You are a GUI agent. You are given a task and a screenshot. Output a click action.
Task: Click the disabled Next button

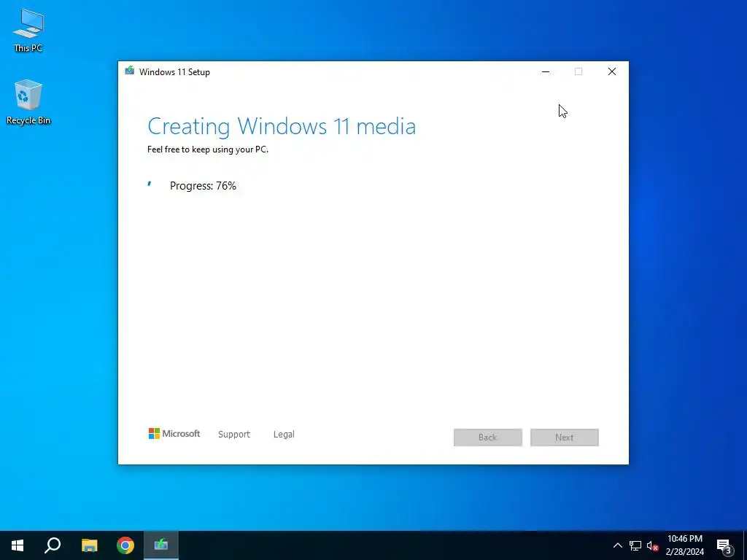pyautogui.click(x=565, y=437)
